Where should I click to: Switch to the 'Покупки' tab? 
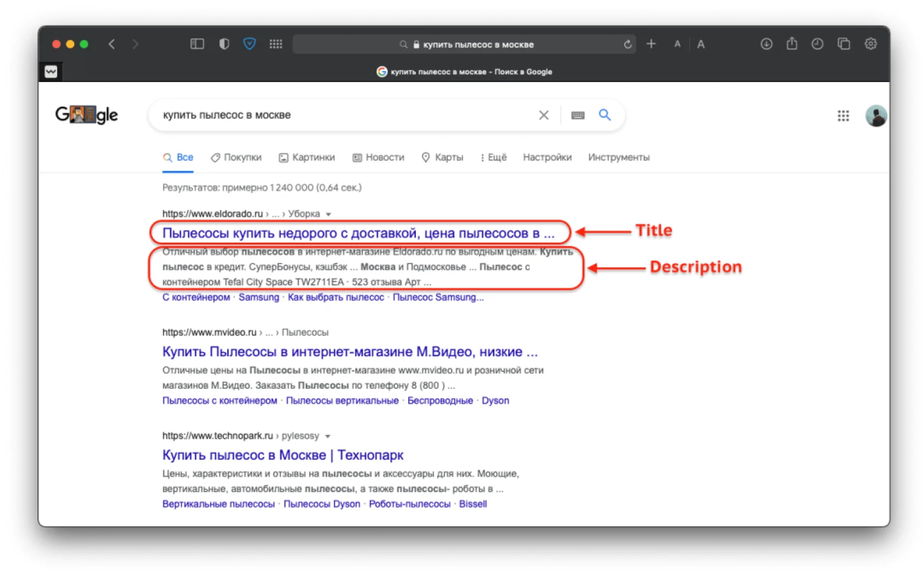click(237, 157)
